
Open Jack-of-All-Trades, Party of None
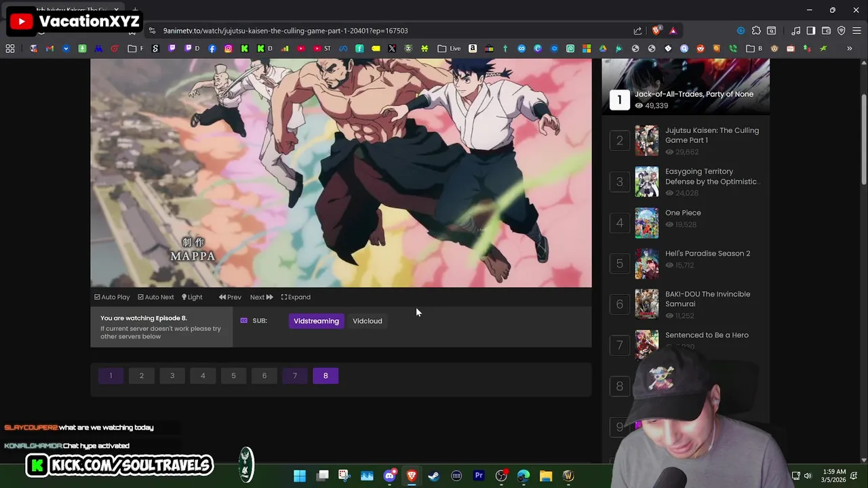point(694,94)
